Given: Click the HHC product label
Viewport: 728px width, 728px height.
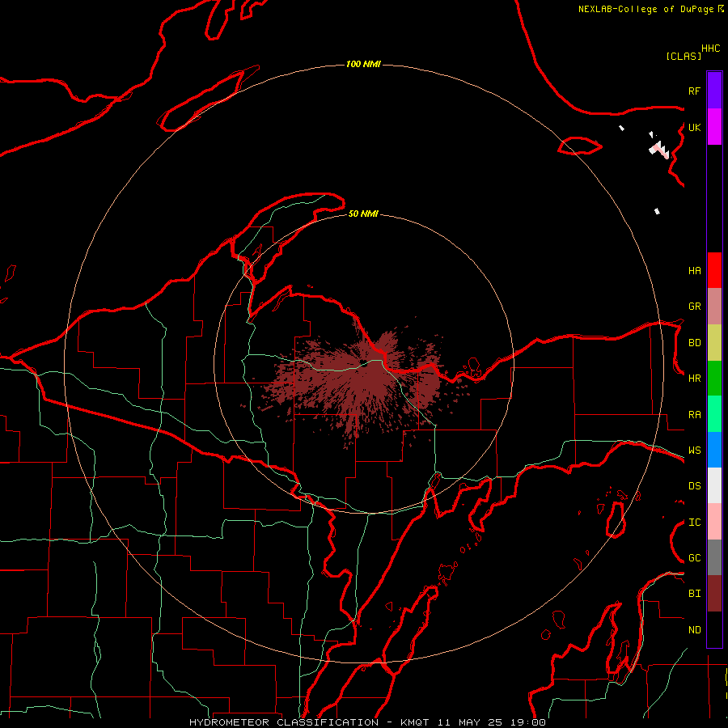Looking at the screenshot, I should click(x=711, y=49).
